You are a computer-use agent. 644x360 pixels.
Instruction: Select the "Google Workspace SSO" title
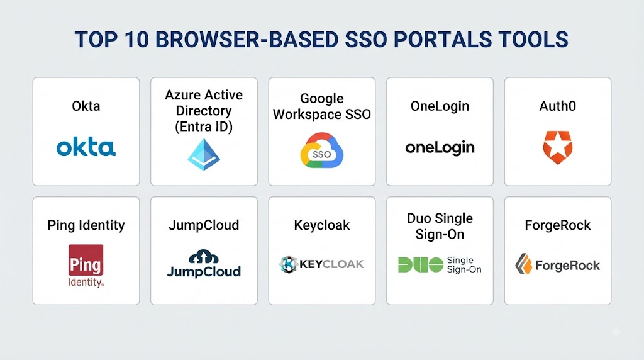321,106
